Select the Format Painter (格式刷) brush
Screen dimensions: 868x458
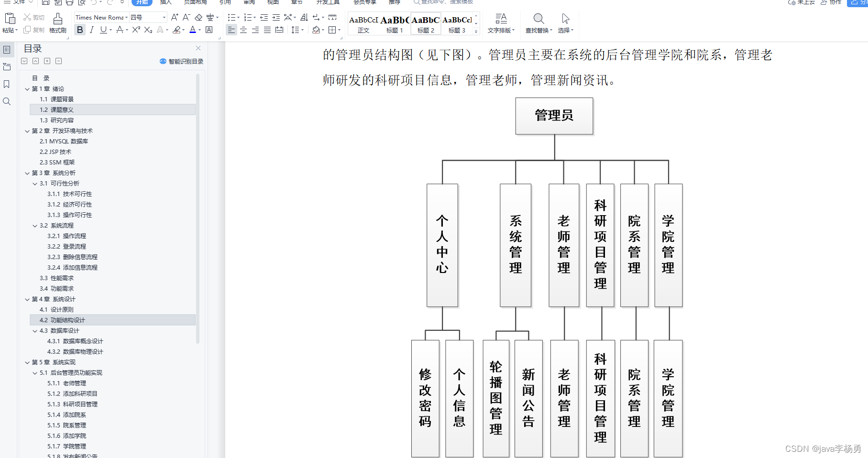58,19
